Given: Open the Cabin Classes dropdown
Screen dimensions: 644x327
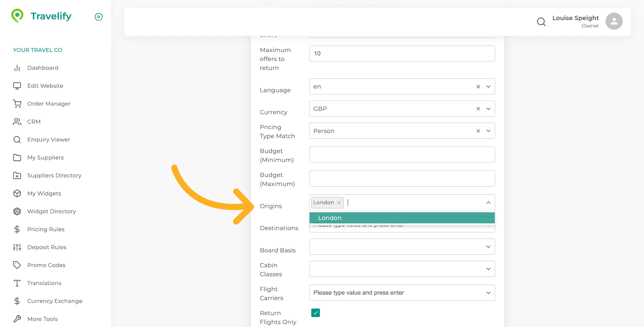Looking at the screenshot, I should point(488,269).
